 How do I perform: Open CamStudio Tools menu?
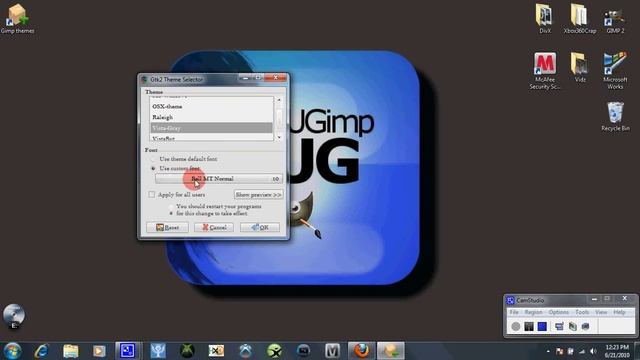tap(582, 312)
